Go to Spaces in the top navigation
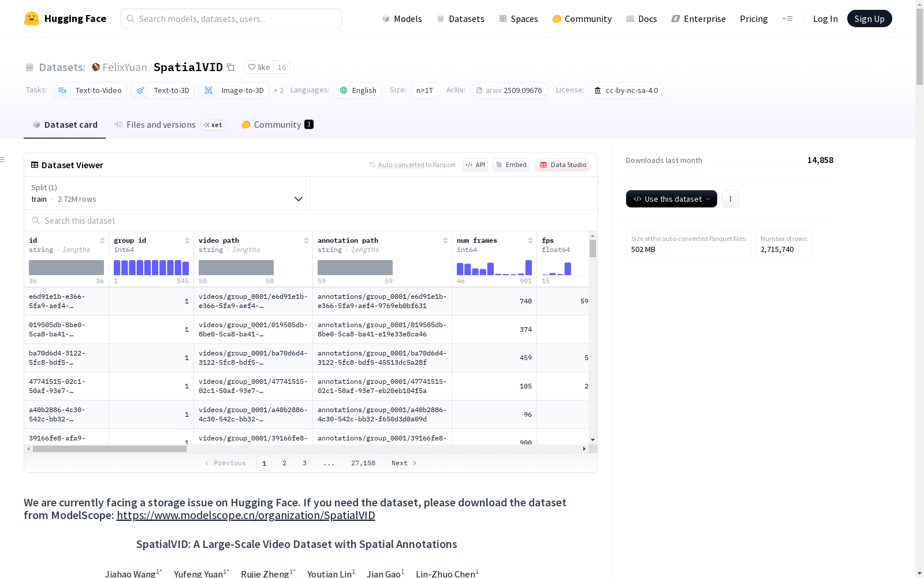924x578 pixels. [519, 18]
